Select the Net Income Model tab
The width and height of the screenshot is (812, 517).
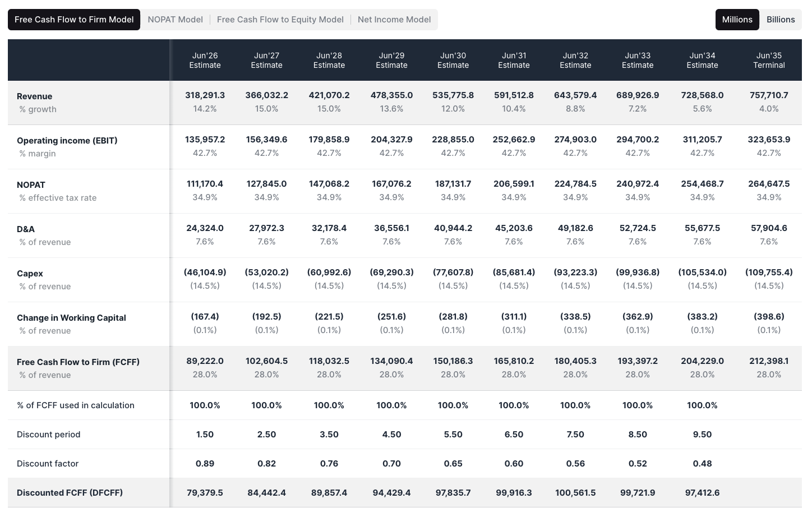tap(394, 19)
